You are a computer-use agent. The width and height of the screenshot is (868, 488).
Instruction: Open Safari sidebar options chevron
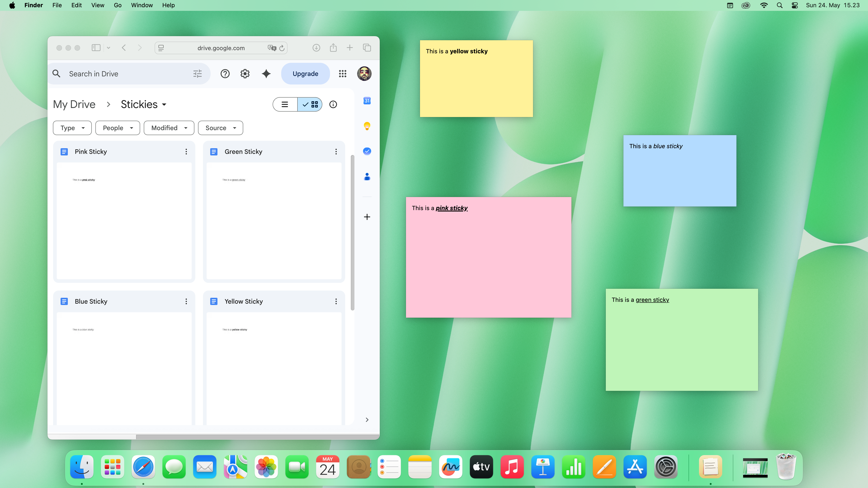pos(108,48)
